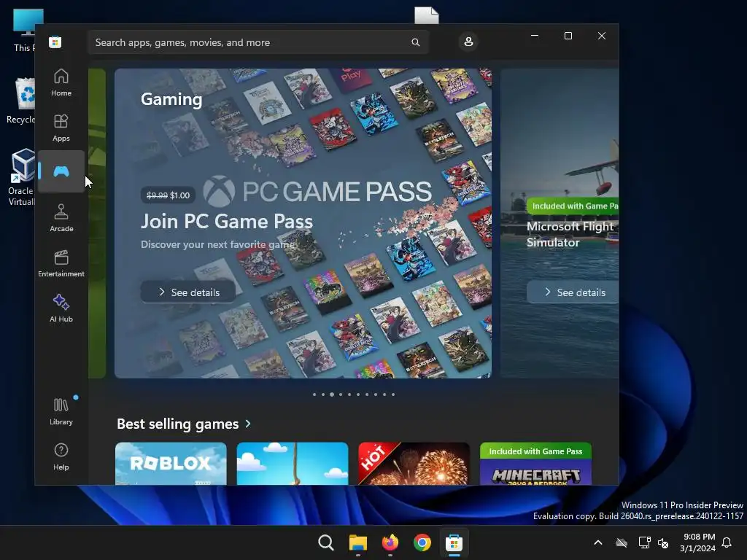Open the Arcade section
Viewport: 747px width, 560px height.
click(61, 217)
